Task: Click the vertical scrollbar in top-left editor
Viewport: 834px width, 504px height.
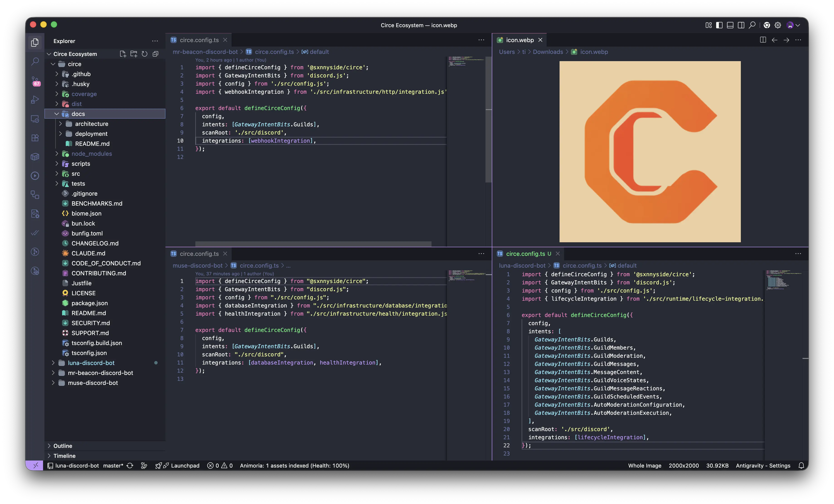Action: (x=488, y=120)
